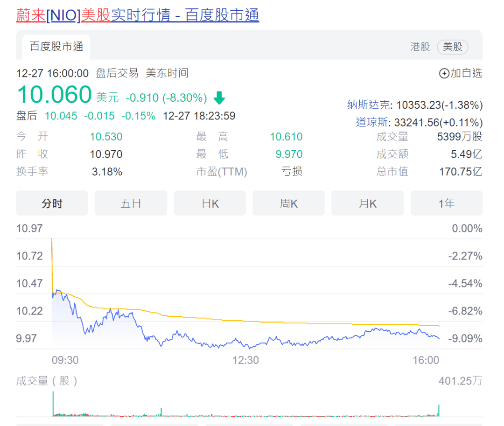504x426 pixels.
Task: Click the 加自选 plus circle icon
Action: pos(444,73)
